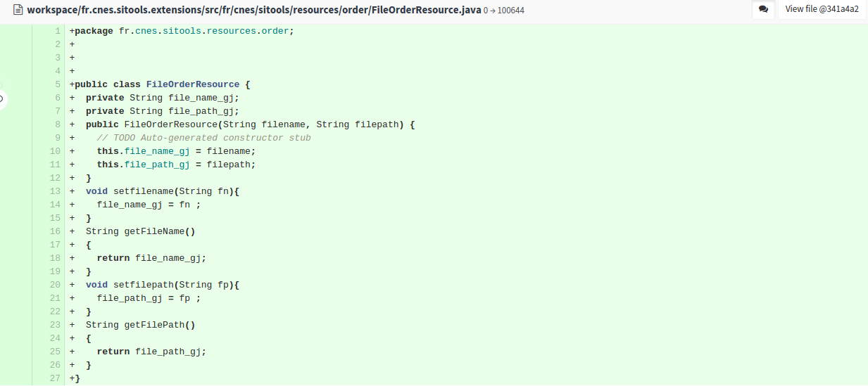Image resolution: width=868 pixels, height=386 pixels.
Task: Select line number 1 in the diff
Action: coord(58,32)
